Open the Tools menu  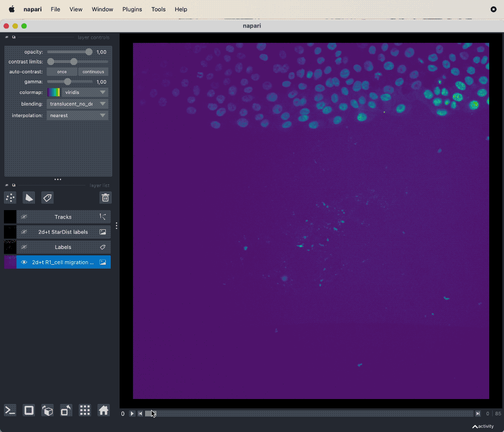[x=158, y=9]
